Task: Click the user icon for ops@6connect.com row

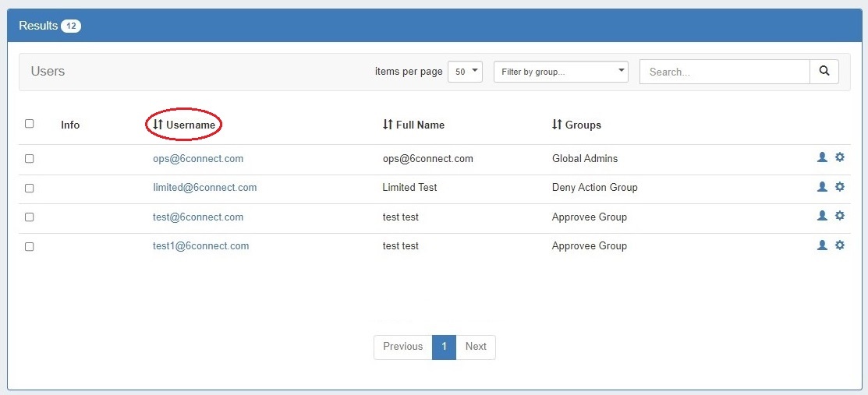Action: coord(822,157)
